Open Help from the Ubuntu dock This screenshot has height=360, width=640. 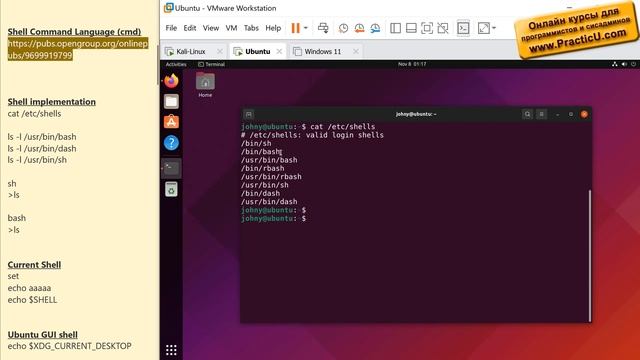pos(171,143)
